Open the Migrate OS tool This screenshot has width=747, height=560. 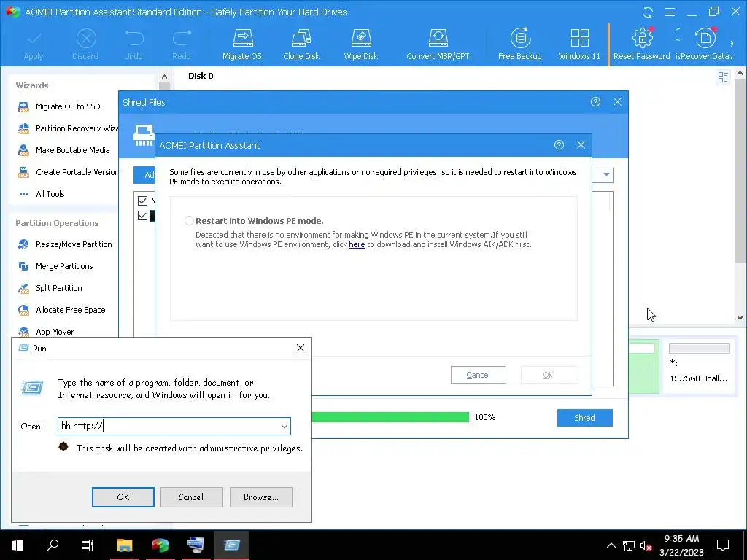point(242,44)
